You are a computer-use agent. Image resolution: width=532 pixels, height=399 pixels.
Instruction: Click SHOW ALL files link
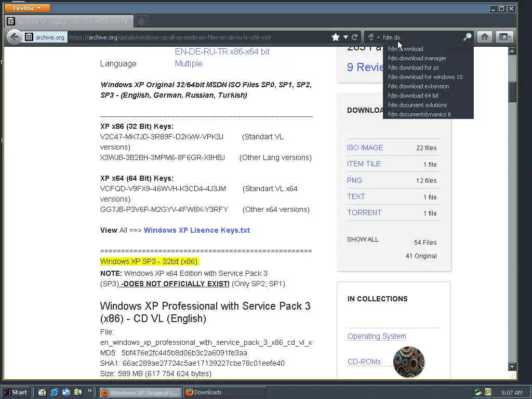tap(363, 239)
